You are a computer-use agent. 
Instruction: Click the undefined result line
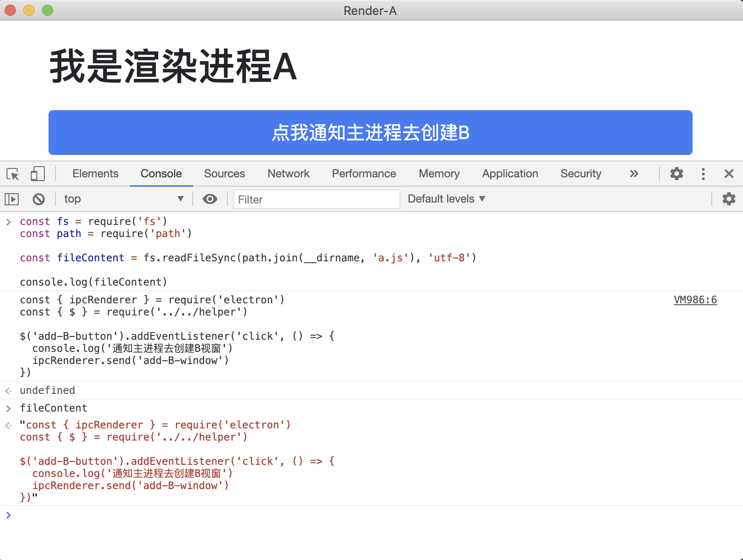coord(47,391)
